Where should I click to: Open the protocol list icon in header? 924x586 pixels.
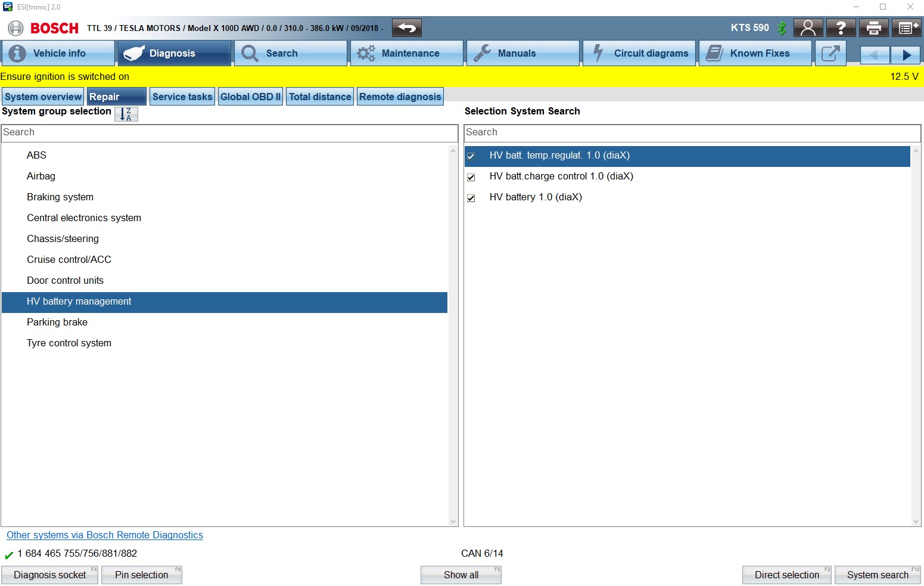pos(906,28)
